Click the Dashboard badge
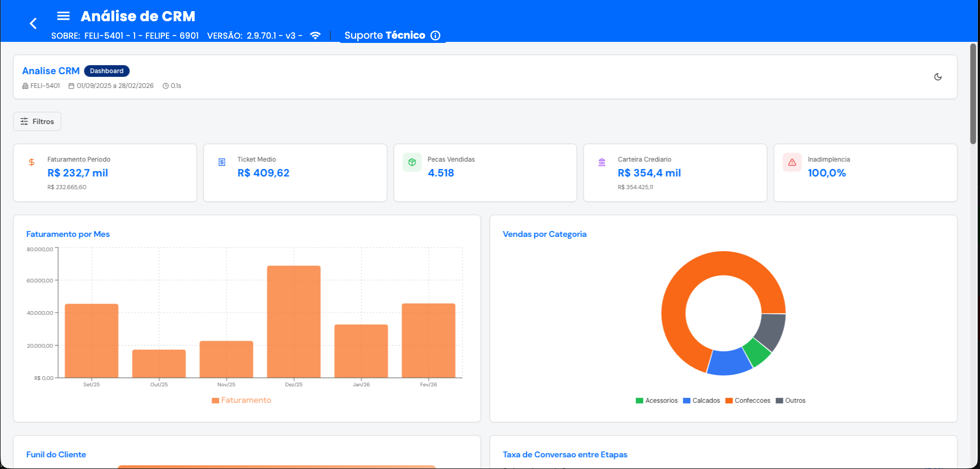 (107, 71)
